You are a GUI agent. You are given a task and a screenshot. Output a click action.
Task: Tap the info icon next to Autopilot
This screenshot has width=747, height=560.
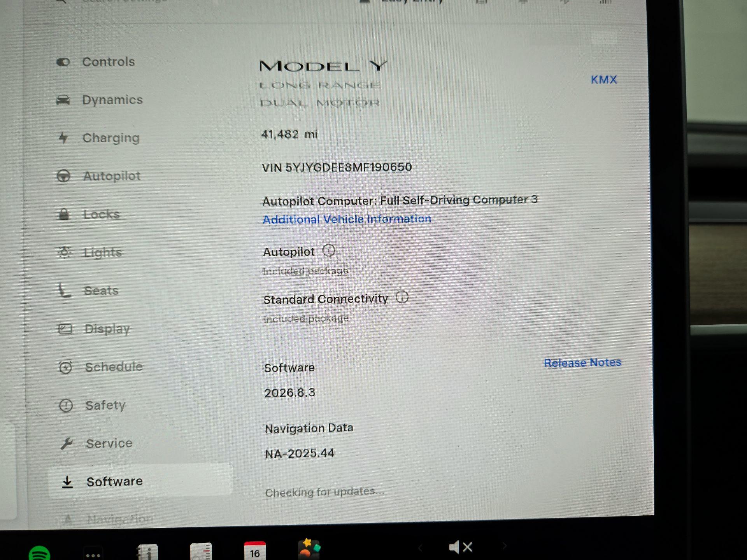pos(329,251)
